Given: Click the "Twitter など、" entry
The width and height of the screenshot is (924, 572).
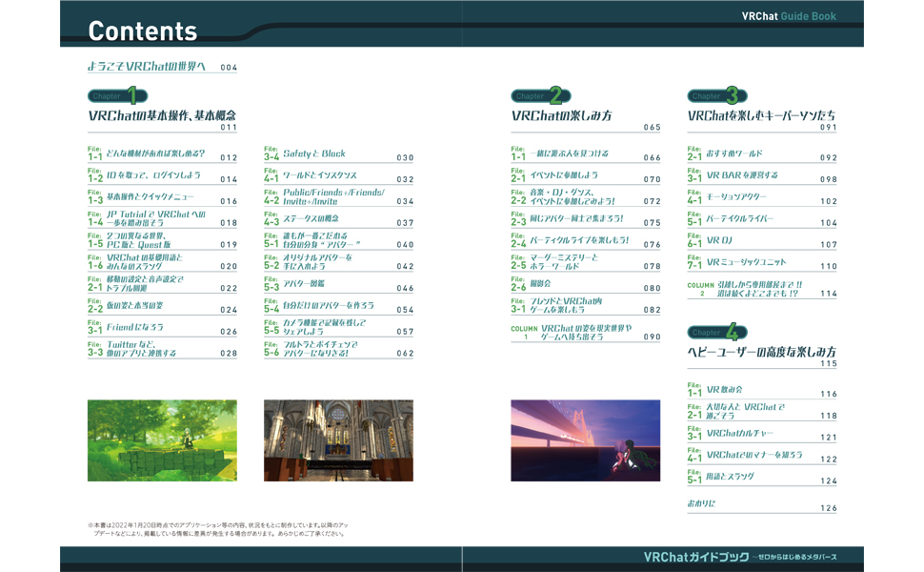Looking at the screenshot, I should (x=131, y=344).
